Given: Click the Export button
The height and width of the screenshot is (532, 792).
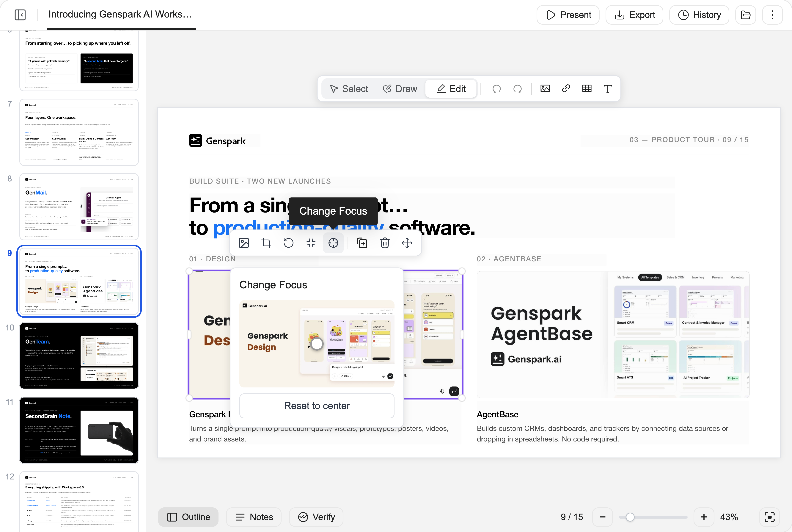Looking at the screenshot, I should click(634, 15).
